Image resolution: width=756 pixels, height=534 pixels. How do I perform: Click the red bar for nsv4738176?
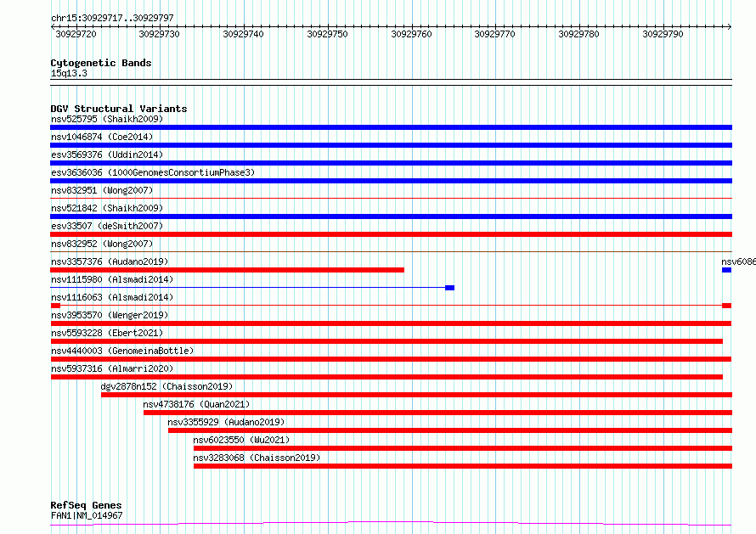point(437,413)
